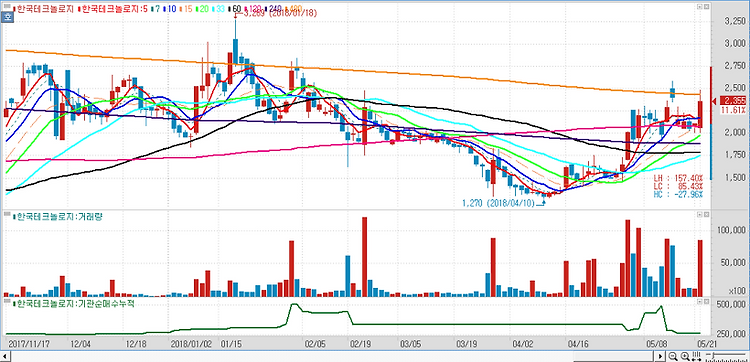Open the volume panel dropdown arrow

[700, 214]
